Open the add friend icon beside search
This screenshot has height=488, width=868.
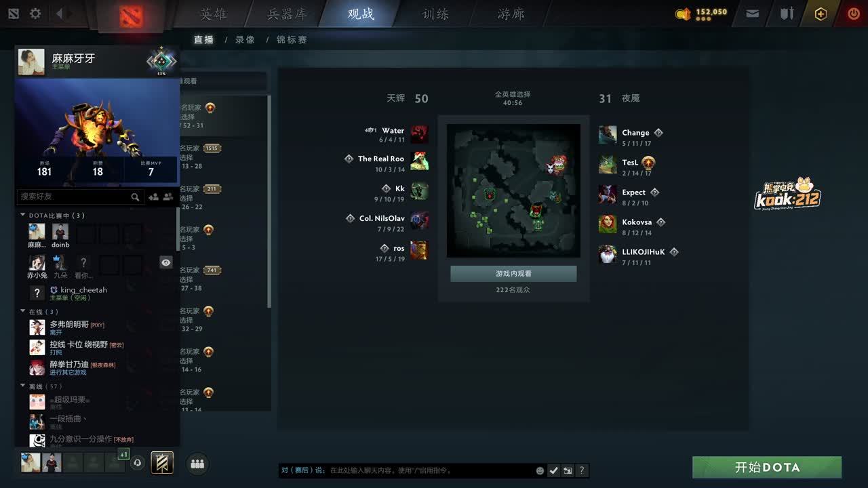(x=153, y=197)
